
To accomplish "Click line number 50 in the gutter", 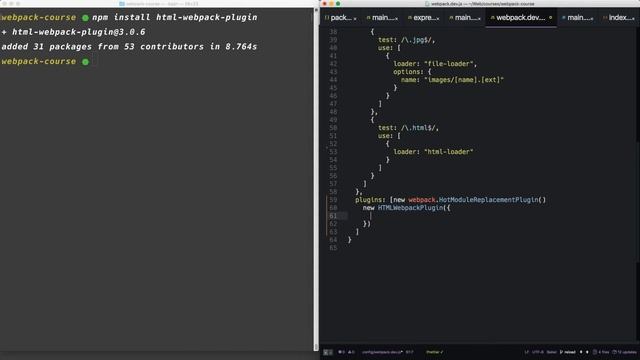I will point(333,128).
